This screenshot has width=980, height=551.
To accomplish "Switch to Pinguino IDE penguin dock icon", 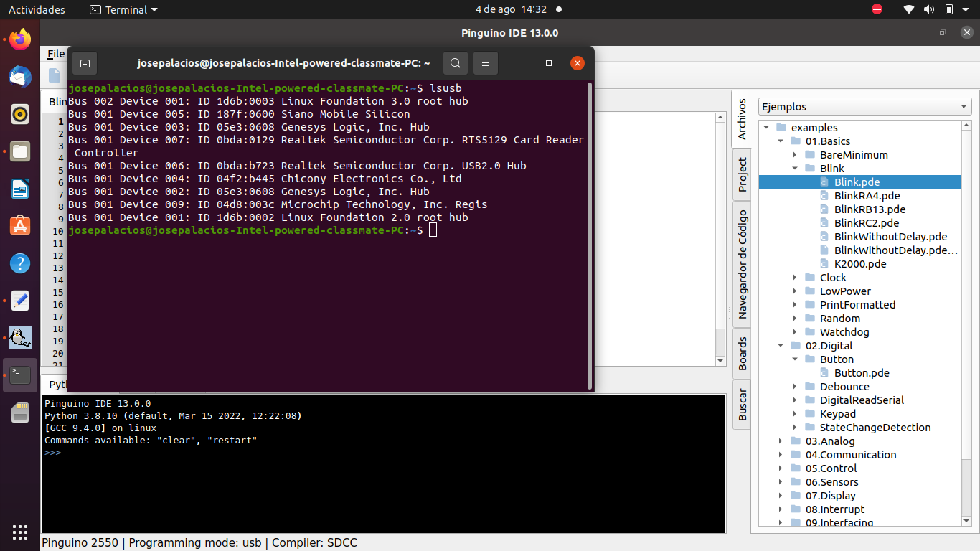I will tap(20, 338).
